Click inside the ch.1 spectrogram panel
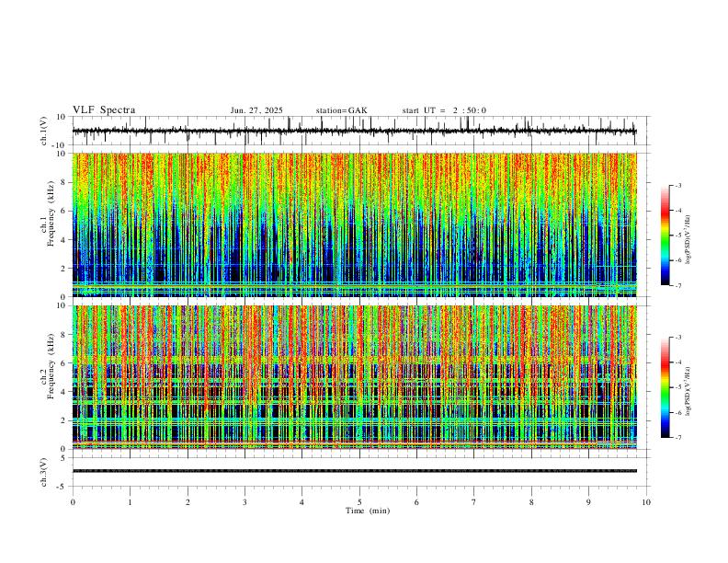The height and width of the screenshot is (563, 728). click(x=354, y=224)
